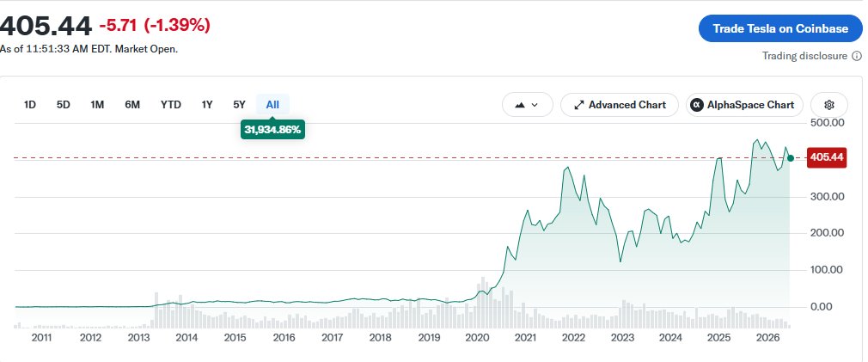Open the chart settings gear icon

828,105
